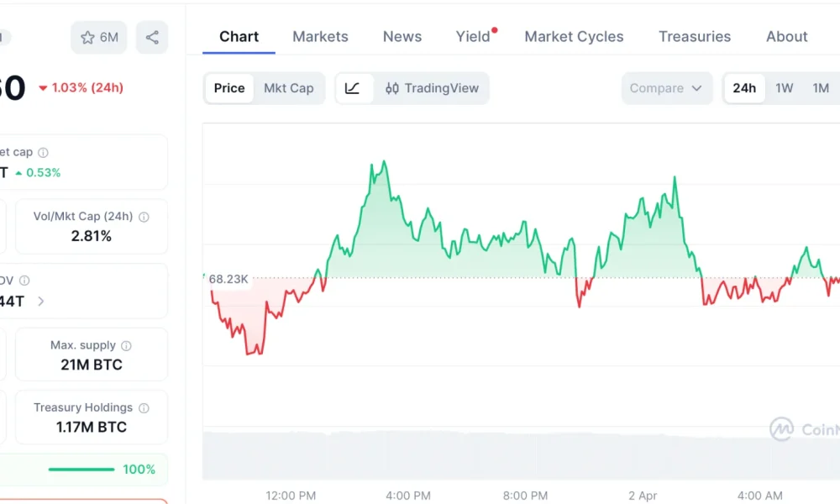
Task: Click the Max. supply info icon
Action: pyautogui.click(x=126, y=344)
